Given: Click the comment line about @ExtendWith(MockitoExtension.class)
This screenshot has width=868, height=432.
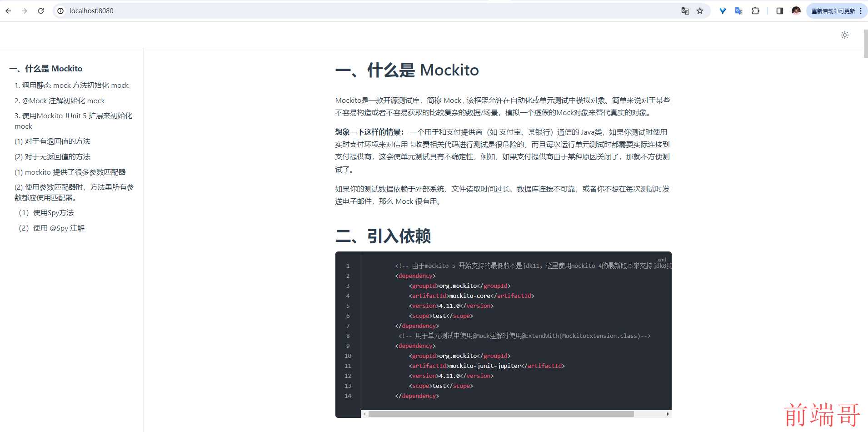Looking at the screenshot, I should click(524, 336).
